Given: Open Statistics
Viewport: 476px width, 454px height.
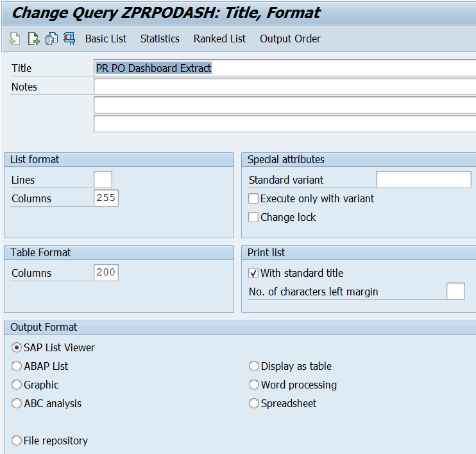Looking at the screenshot, I should click(160, 39).
